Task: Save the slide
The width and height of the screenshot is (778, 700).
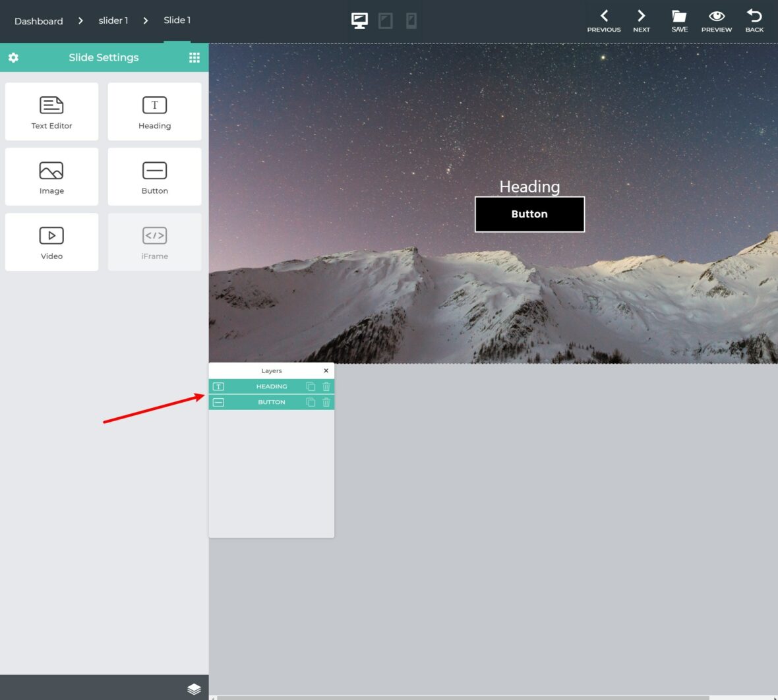Action: click(679, 21)
